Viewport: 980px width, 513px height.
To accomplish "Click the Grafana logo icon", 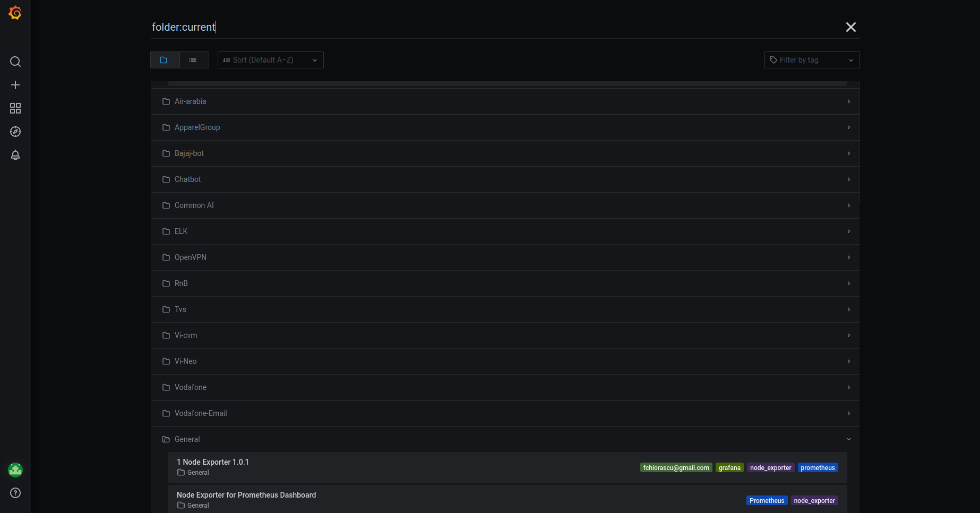I will click(15, 13).
